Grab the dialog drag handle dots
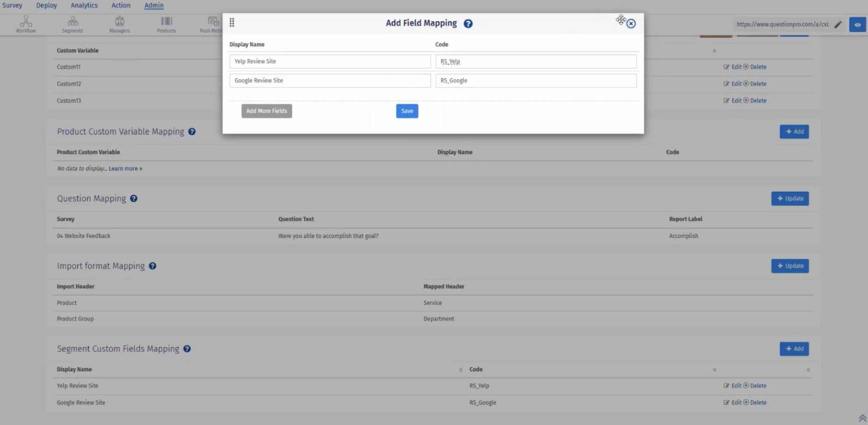The width and height of the screenshot is (868, 425). click(232, 22)
